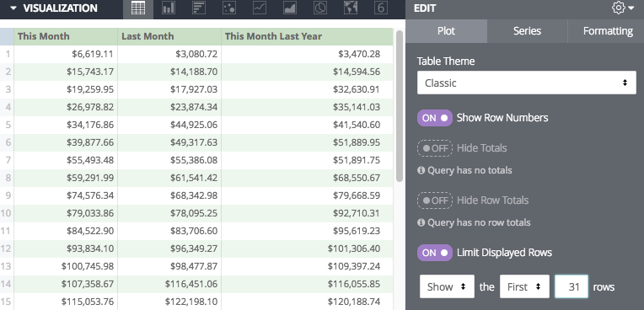The height and width of the screenshot is (310, 644).
Task: Click the row count input field
Action: click(572, 286)
